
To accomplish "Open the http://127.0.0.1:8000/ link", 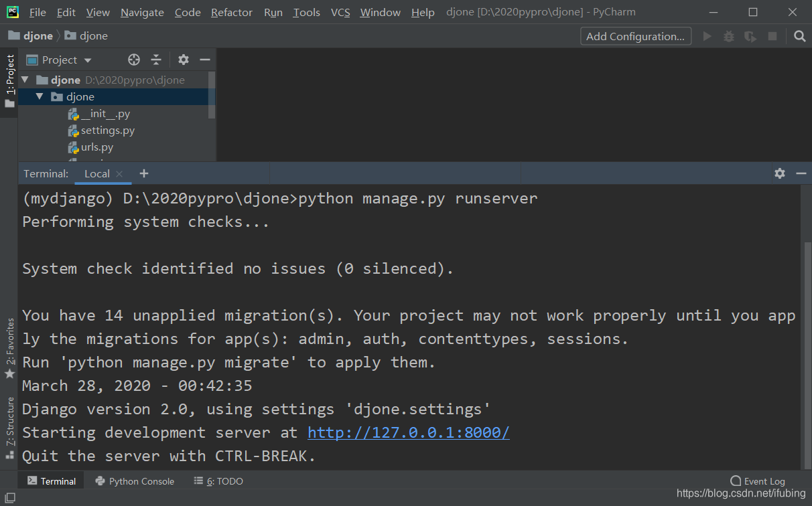I will (409, 432).
